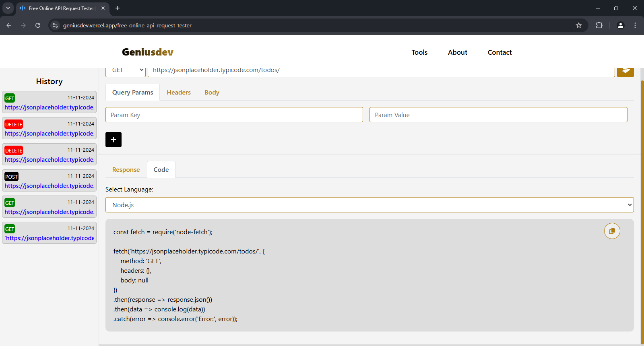The image size is (644, 346).
Task: Click the POST method badge
Action: pyautogui.click(x=11, y=177)
